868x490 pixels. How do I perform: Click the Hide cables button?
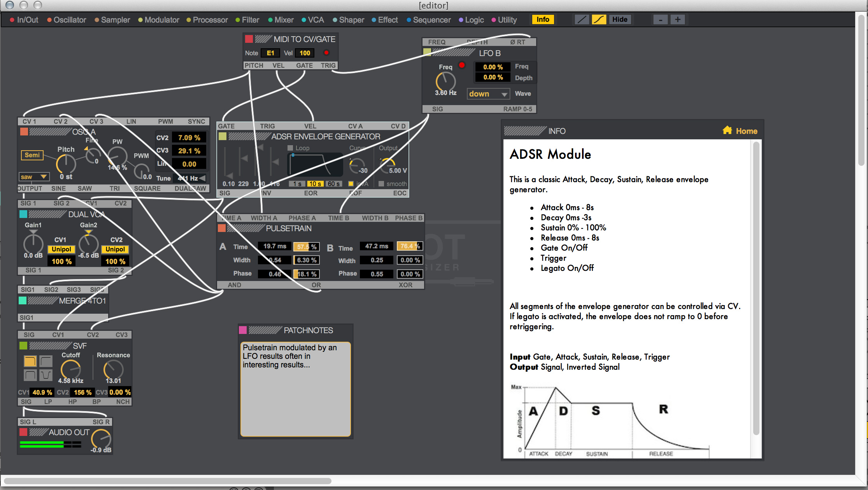(620, 19)
